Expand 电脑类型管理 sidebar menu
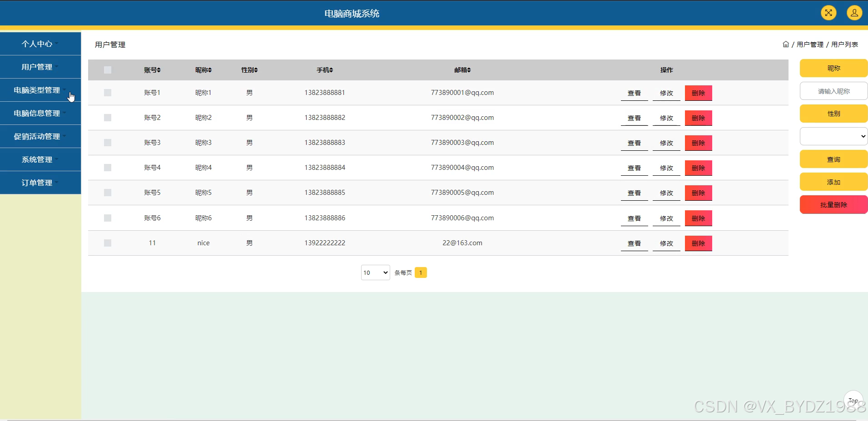Viewport: 868px width, 421px height. (x=40, y=90)
